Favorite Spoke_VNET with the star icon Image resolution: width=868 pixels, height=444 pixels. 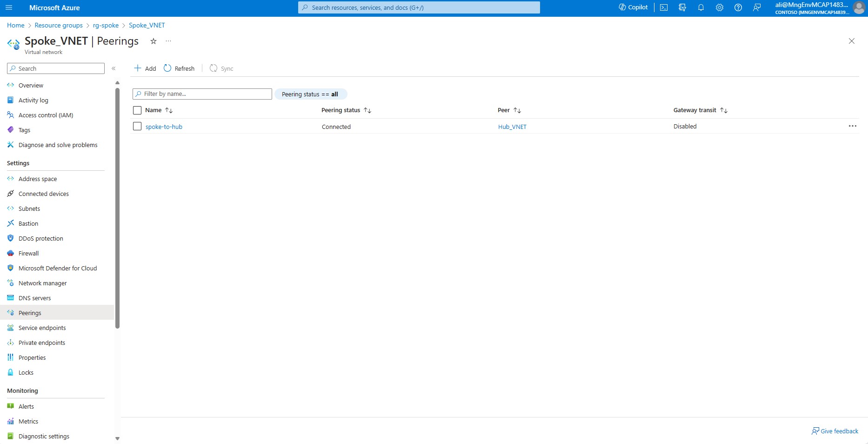coord(154,41)
